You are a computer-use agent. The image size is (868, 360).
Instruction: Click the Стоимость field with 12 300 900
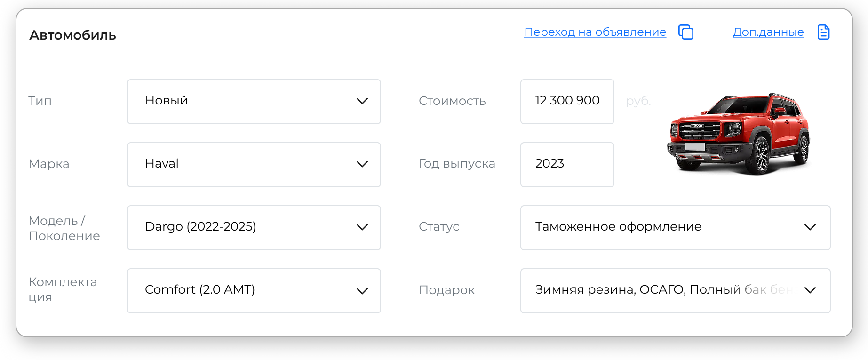click(567, 101)
